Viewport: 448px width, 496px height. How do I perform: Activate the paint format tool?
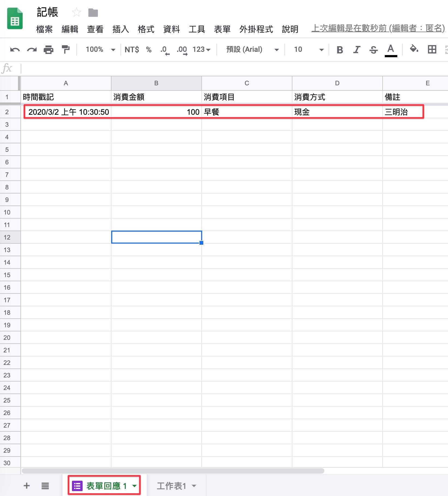click(x=66, y=49)
